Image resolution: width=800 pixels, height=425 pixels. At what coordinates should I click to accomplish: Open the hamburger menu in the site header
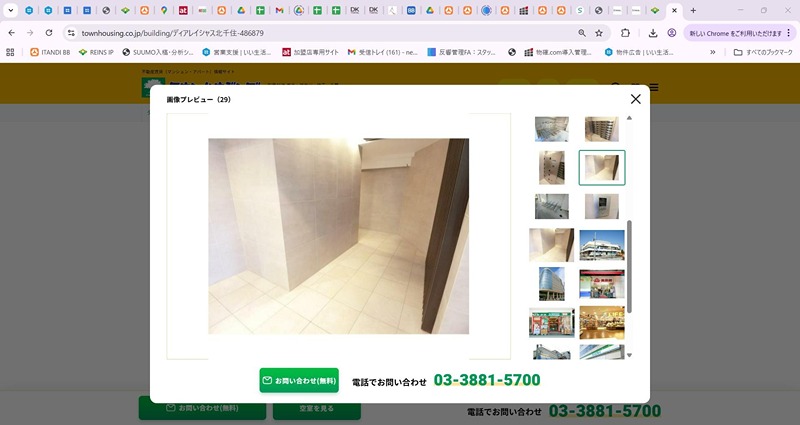pyautogui.click(x=654, y=88)
